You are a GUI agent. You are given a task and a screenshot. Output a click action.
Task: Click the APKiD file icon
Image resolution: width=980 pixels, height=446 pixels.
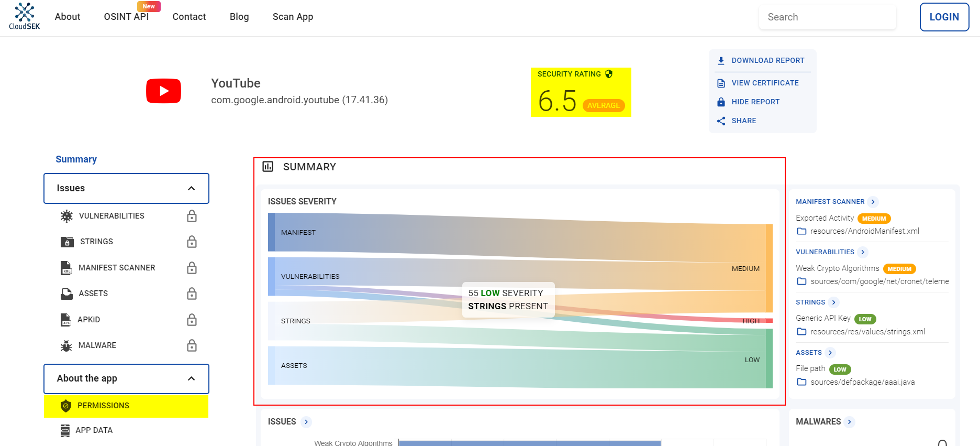pos(66,320)
